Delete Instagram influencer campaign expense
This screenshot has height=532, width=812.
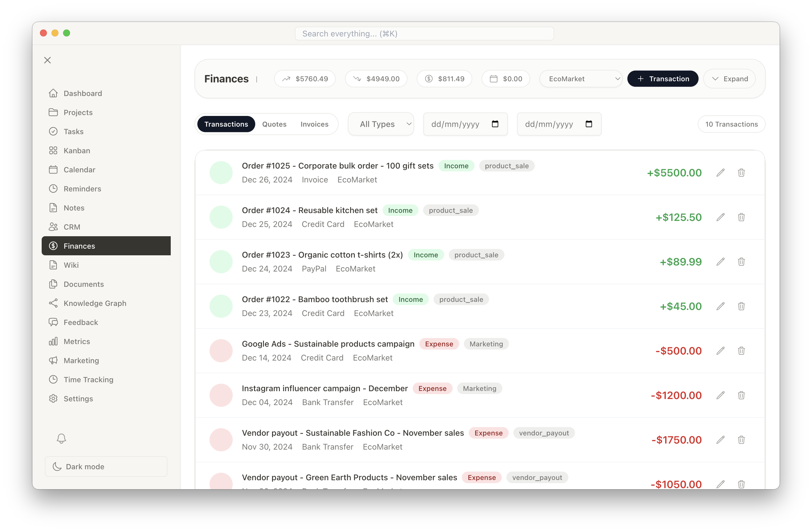click(x=741, y=395)
